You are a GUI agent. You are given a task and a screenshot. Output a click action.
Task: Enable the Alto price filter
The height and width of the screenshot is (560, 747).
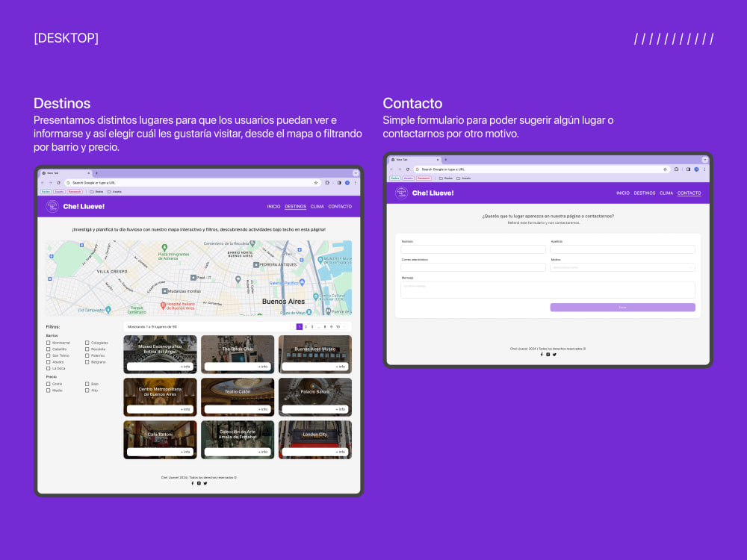(87, 391)
